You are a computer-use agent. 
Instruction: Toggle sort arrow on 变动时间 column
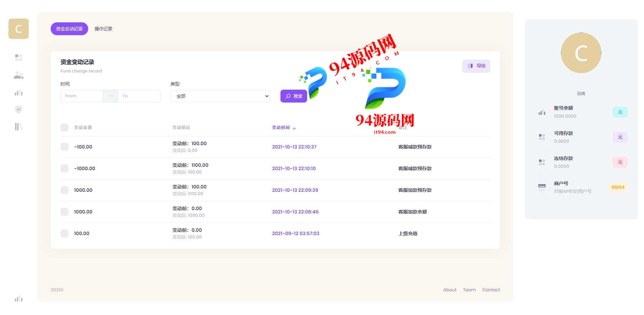[x=294, y=128]
